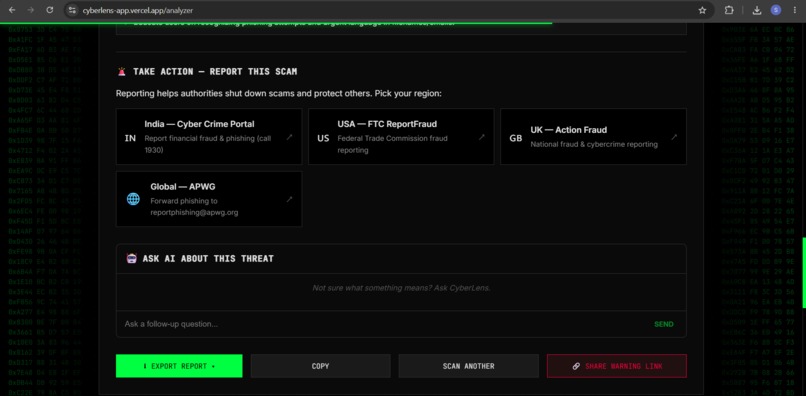Click Share Warning Link button
The height and width of the screenshot is (396, 806).
click(x=616, y=366)
